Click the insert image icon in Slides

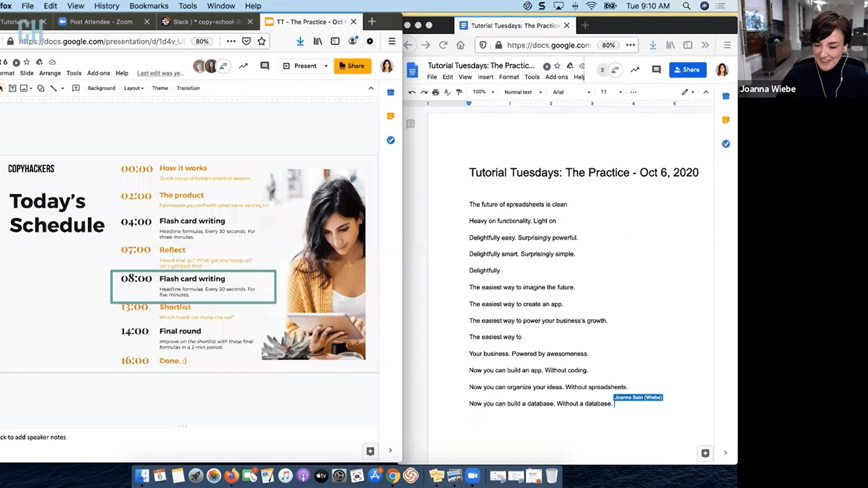point(24,88)
